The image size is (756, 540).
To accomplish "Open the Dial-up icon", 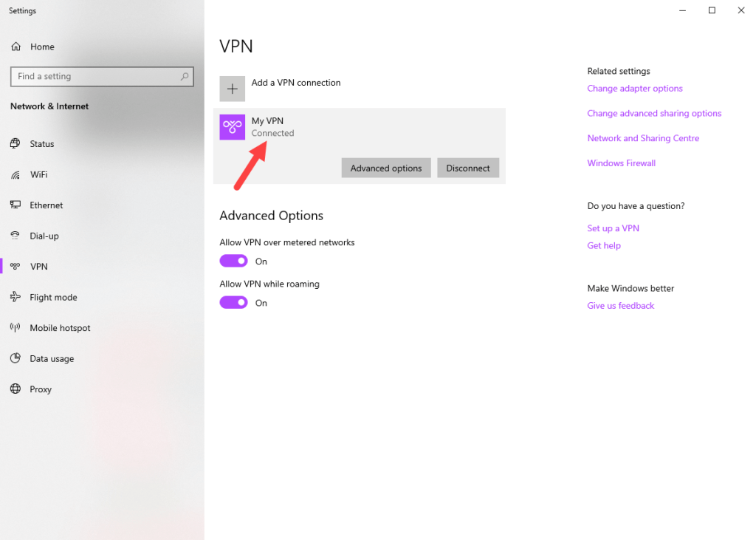I will coord(16,236).
